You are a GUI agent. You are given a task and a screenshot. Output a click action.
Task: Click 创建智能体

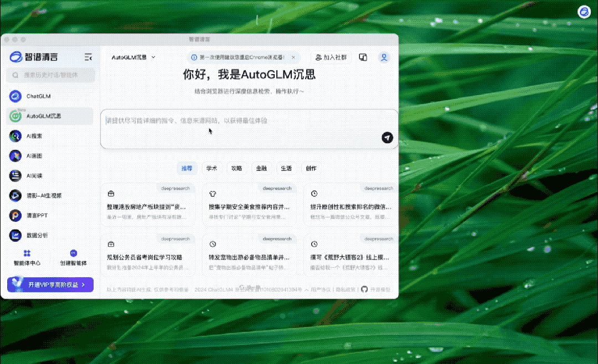click(73, 258)
